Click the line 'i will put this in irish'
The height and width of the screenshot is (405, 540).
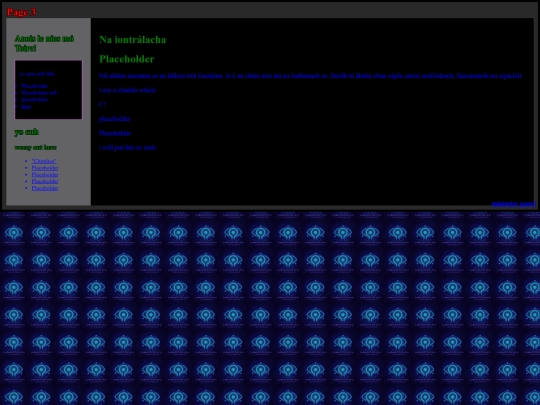[127, 147]
